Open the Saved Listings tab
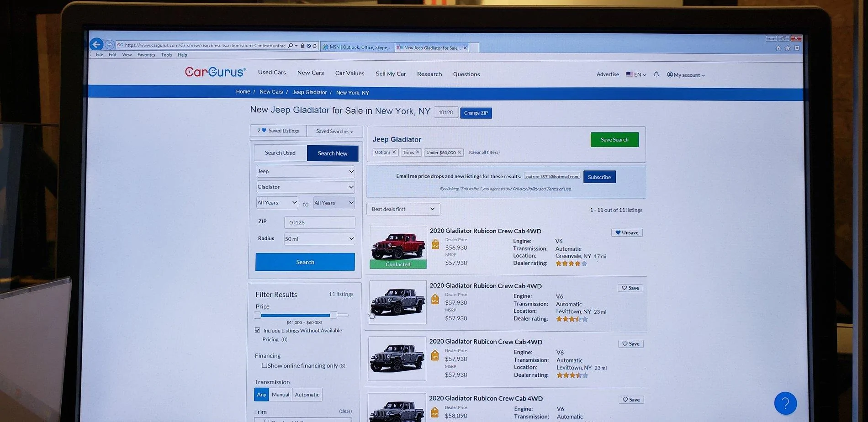Image resolution: width=868 pixels, height=422 pixels. click(278, 131)
